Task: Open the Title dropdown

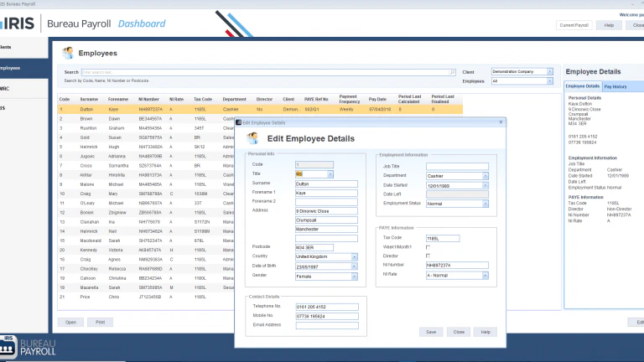Action: click(330, 174)
